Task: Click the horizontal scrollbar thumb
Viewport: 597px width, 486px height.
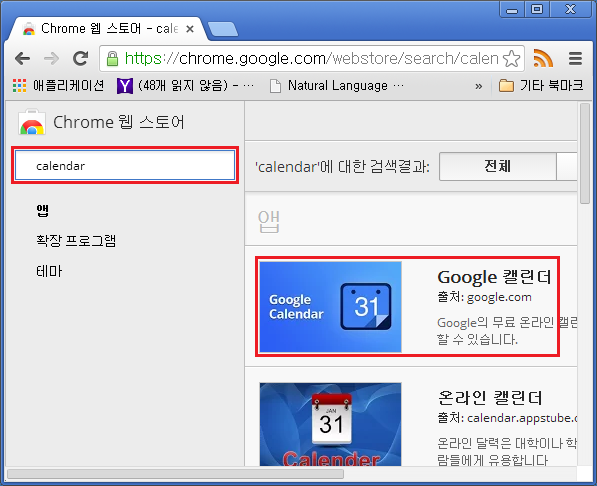Action: click(x=175, y=474)
